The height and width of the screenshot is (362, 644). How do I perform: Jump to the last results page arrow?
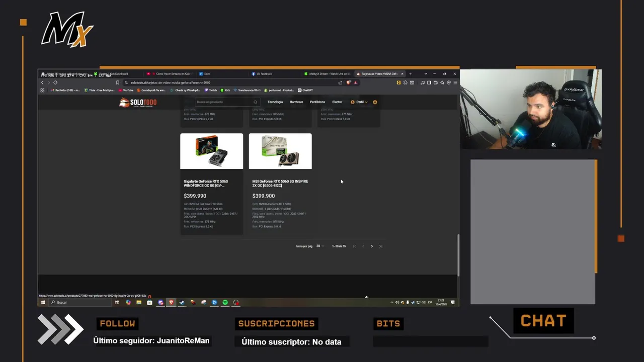coord(380,246)
